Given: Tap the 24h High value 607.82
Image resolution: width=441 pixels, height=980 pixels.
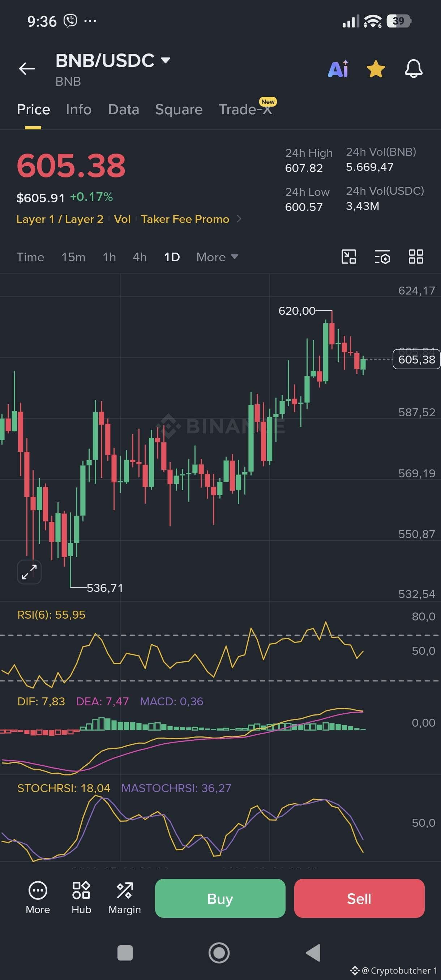Looking at the screenshot, I should pyautogui.click(x=304, y=168).
